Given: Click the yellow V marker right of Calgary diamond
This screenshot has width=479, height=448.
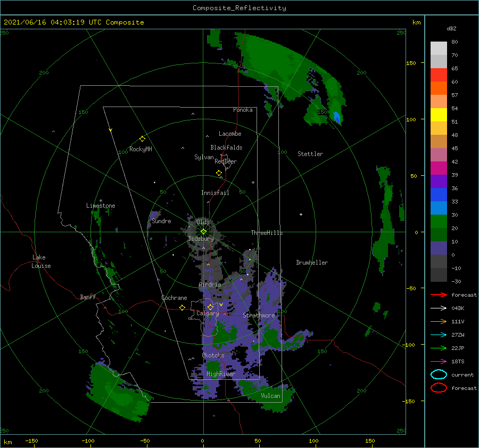Looking at the screenshot, I should pos(221,305).
